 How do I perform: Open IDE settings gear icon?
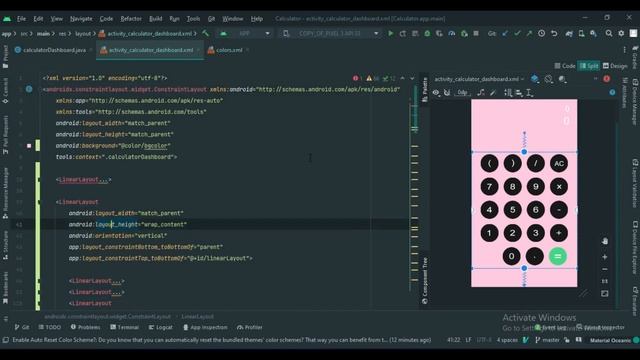(621, 33)
